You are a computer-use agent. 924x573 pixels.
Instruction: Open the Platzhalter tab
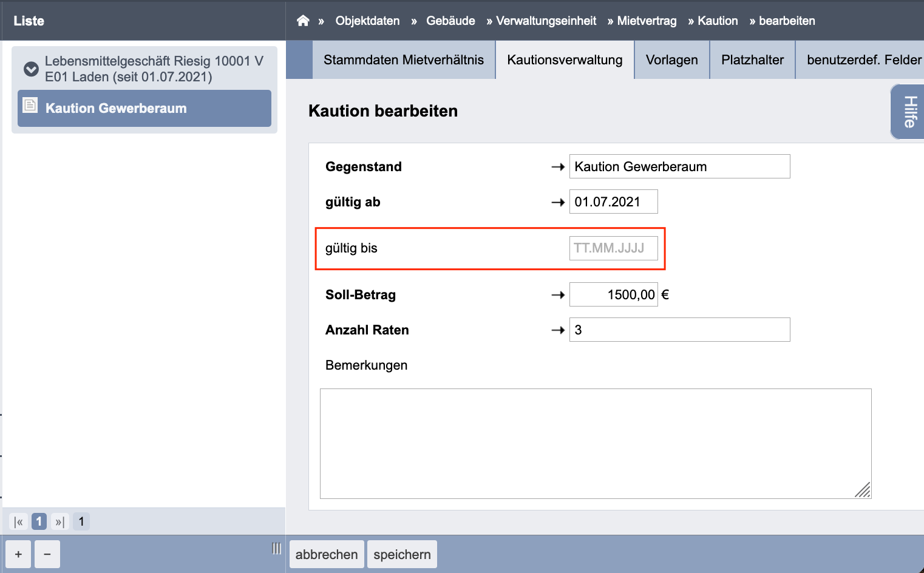point(752,59)
